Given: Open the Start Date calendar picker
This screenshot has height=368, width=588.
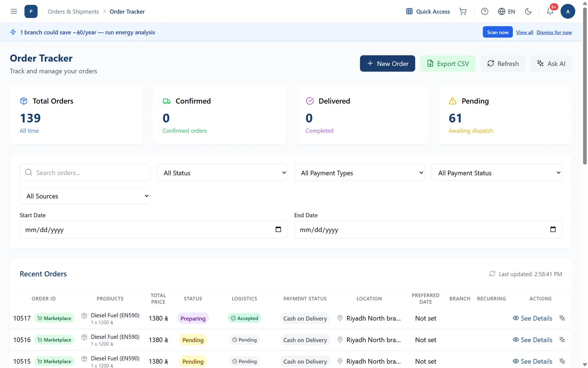Looking at the screenshot, I should [278, 229].
